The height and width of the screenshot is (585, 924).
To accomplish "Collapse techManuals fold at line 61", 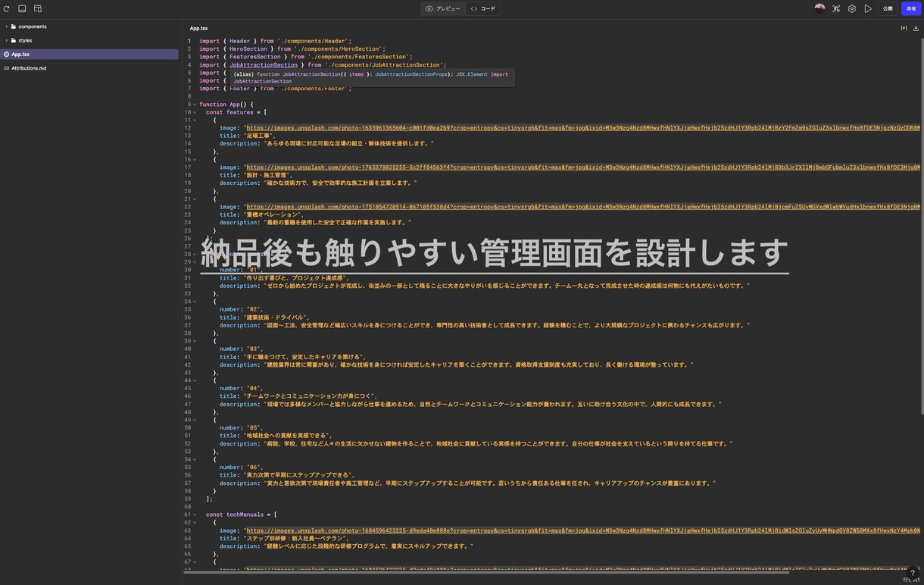I will click(x=195, y=515).
